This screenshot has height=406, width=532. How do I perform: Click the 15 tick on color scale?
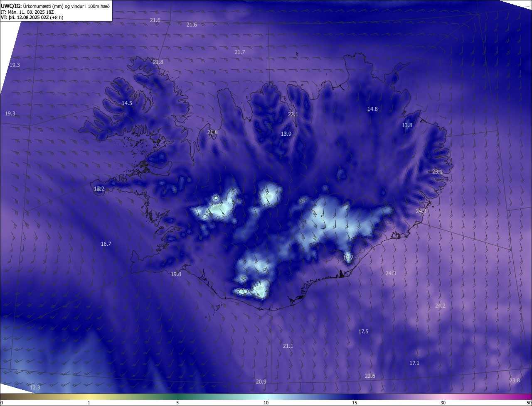point(355,403)
